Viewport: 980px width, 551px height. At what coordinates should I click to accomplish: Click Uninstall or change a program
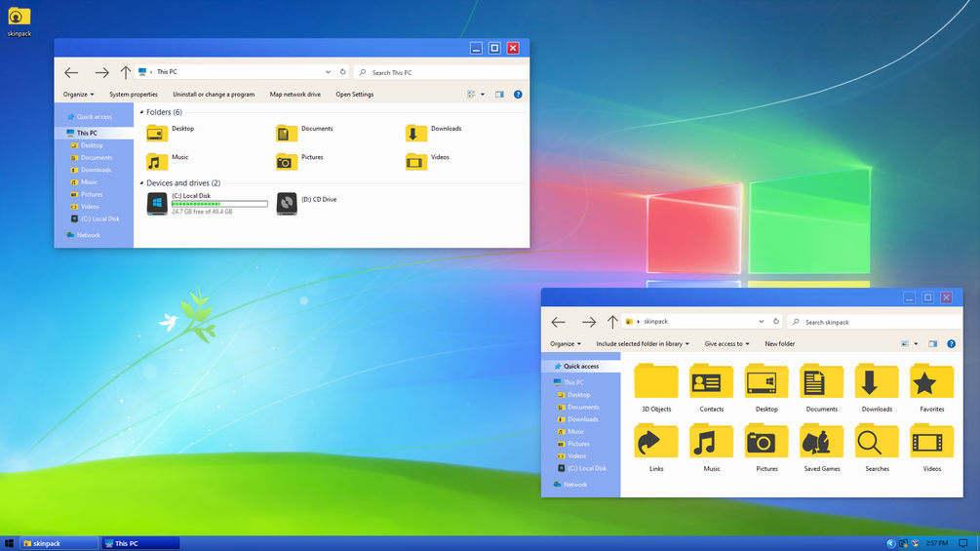pyautogui.click(x=214, y=95)
